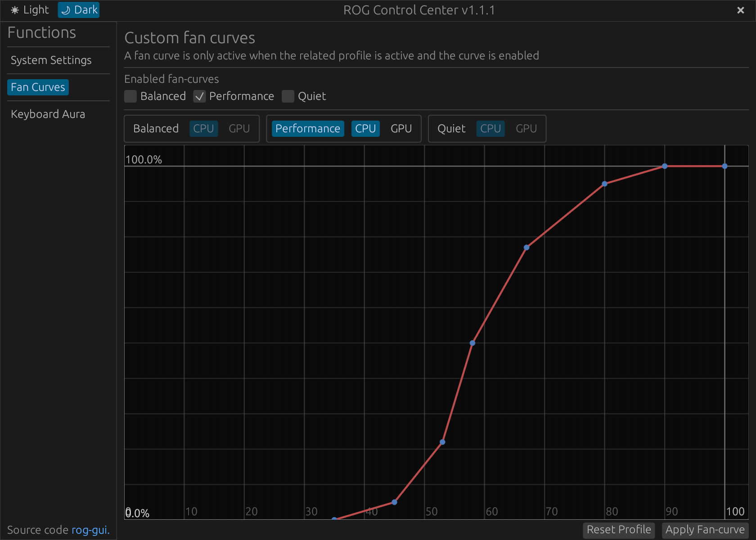Select GPU under Performance profile
This screenshot has width=756, height=540.
401,129
